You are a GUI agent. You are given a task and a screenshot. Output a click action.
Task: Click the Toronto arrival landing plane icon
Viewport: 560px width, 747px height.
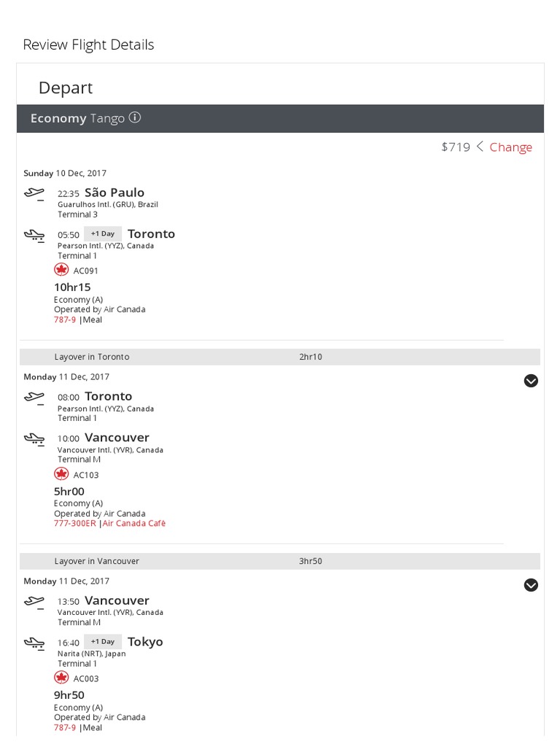(x=34, y=235)
